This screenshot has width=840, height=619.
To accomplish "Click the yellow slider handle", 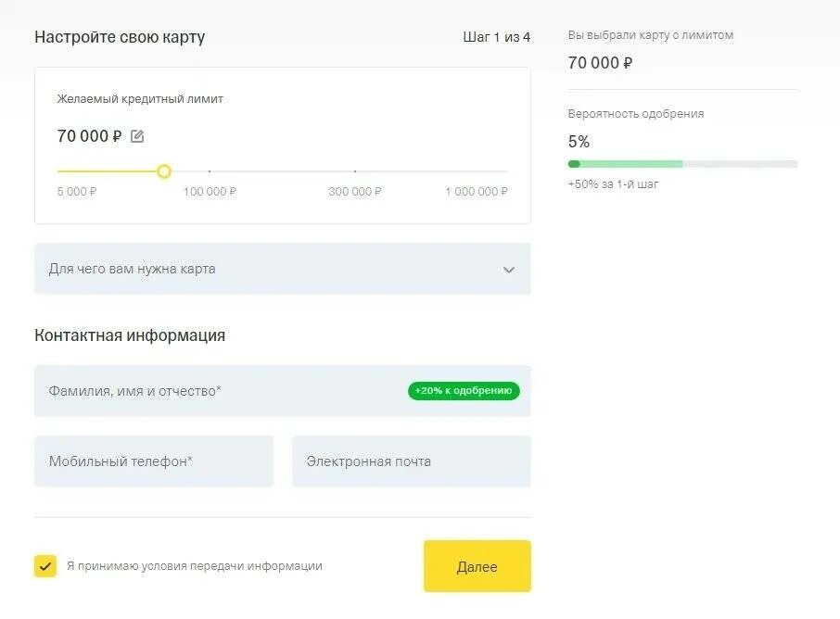I will 164,171.
